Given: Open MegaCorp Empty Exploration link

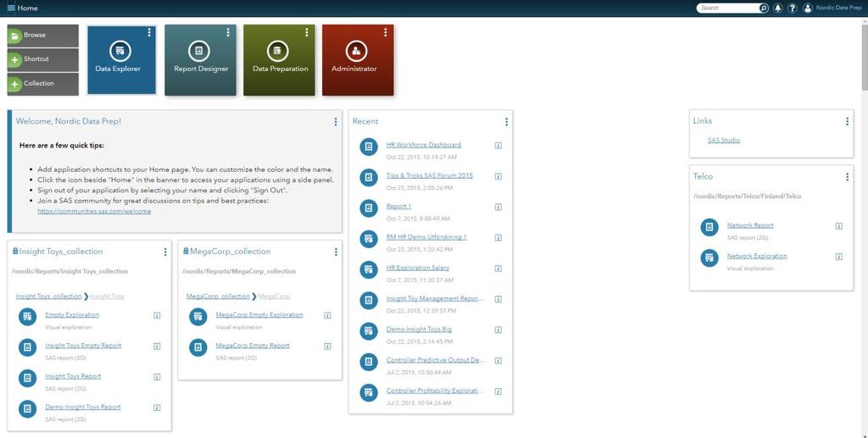Looking at the screenshot, I should click(259, 314).
